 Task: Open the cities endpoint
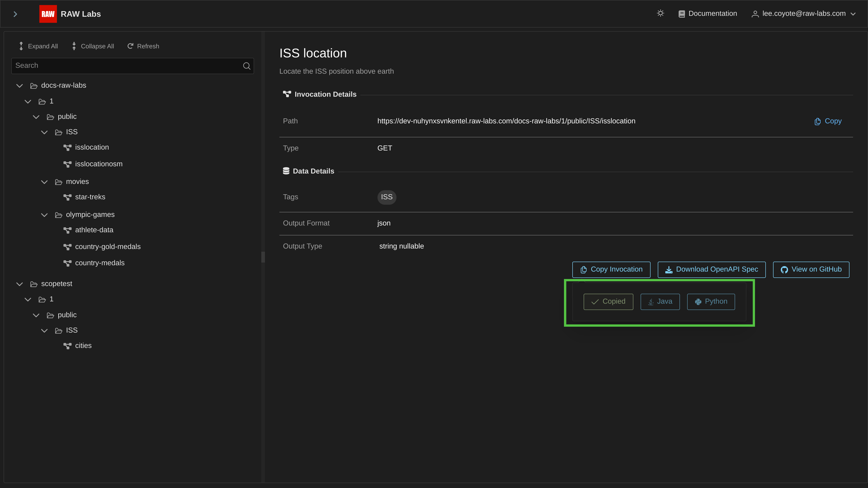(x=83, y=345)
